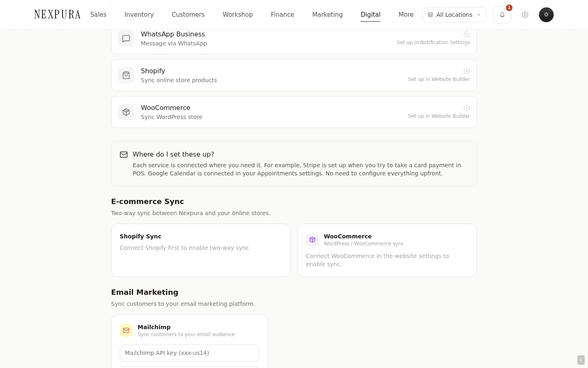Click the Mailchimp API key field
The image size is (588, 368).
pyautogui.click(x=189, y=353)
